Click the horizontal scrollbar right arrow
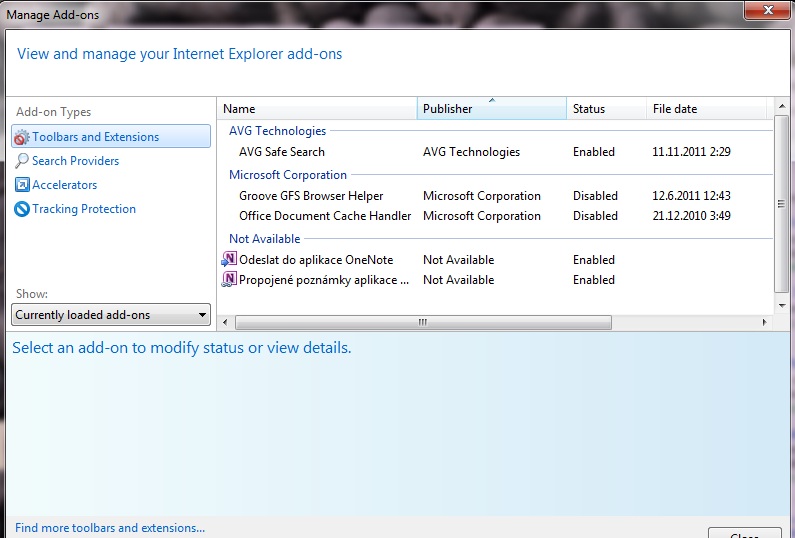This screenshot has width=795, height=538. coord(765,322)
